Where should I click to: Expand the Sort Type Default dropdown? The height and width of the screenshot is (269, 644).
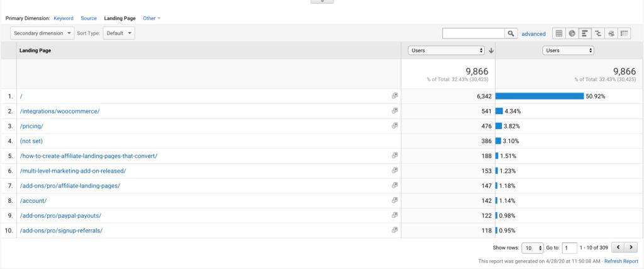point(119,33)
